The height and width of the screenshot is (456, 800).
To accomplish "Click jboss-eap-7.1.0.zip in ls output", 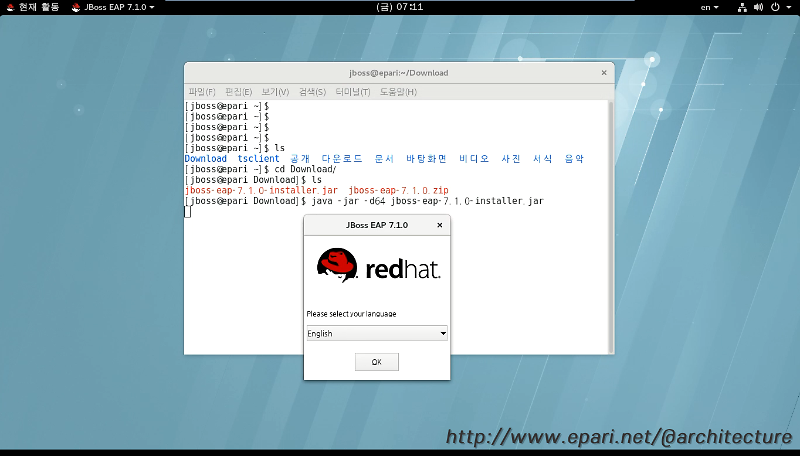I will (x=398, y=190).
